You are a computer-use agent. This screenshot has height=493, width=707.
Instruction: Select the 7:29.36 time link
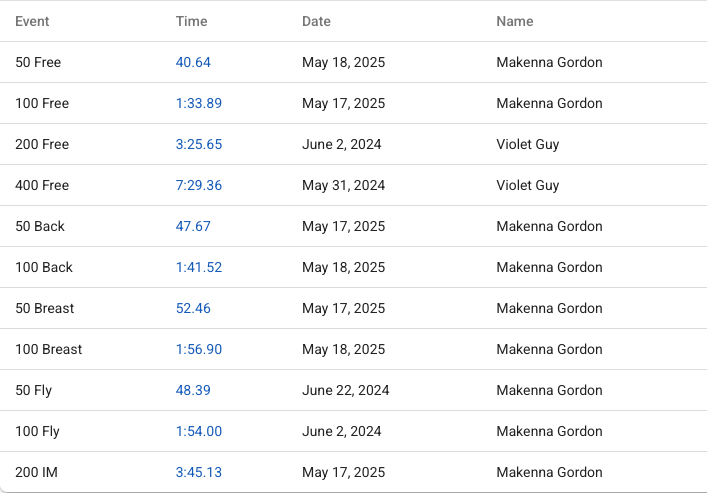click(x=198, y=185)
